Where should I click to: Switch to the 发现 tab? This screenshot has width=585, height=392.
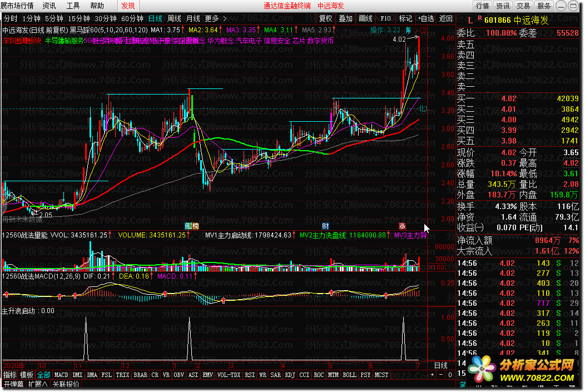(128, 6)
